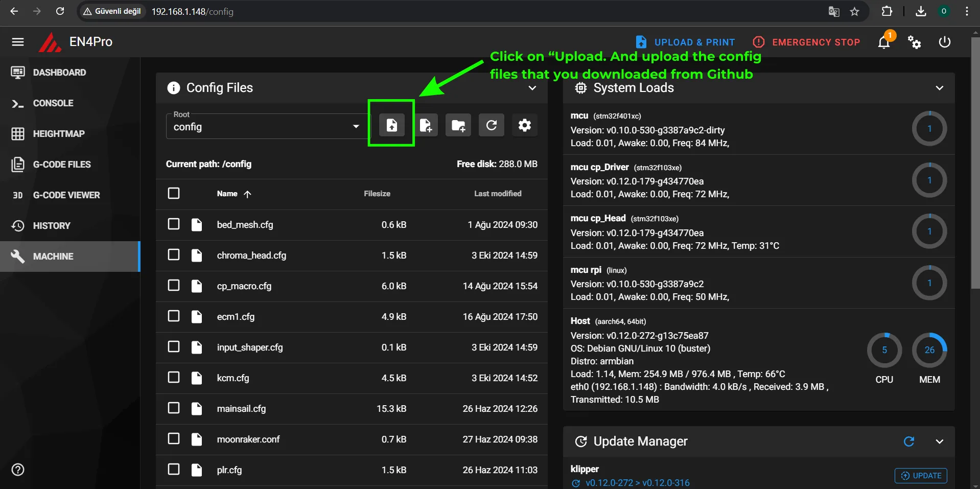Check the cp_macro.cfg checkbox
This screenshot has height=489, width=980.
click(x=174, y=285)
